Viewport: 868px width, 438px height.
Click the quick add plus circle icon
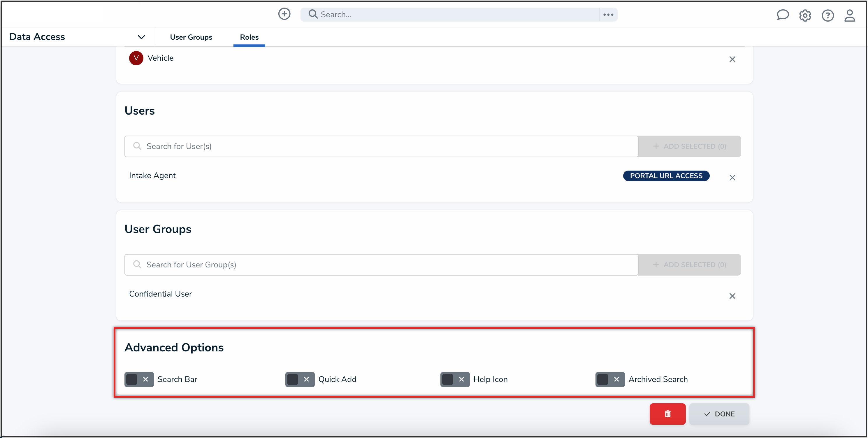coord(284,14)
